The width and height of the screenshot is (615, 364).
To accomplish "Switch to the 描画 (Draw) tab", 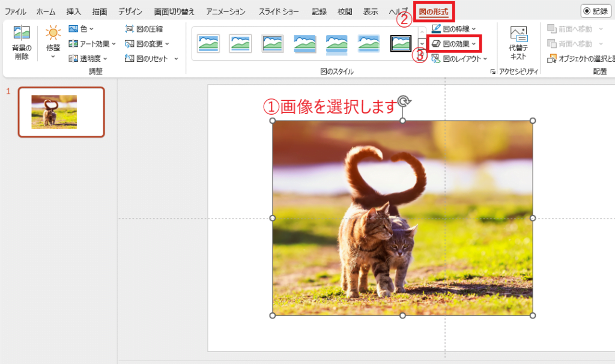I will click(100, 12).
